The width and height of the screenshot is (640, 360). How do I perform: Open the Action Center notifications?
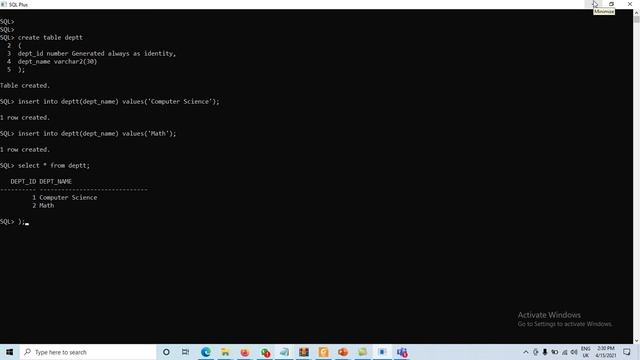627,352
